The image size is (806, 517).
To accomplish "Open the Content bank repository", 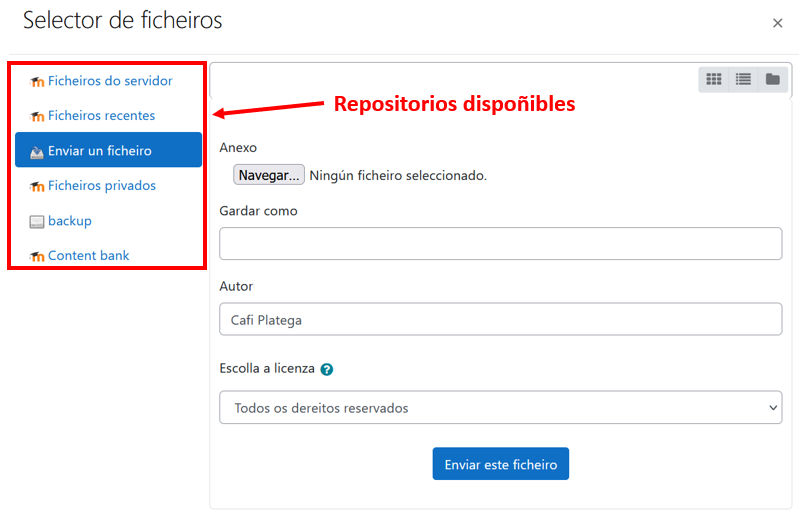I will click(x=88, y=255).
